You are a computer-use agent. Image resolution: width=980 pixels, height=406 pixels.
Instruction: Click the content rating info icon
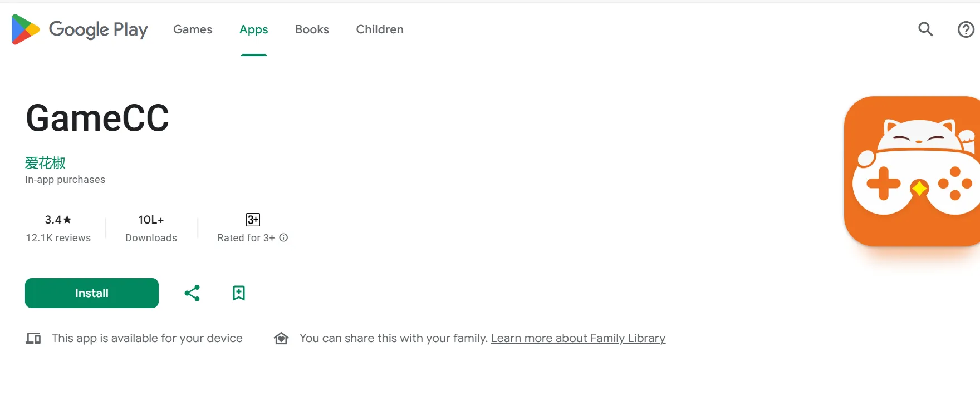[283, 237]
